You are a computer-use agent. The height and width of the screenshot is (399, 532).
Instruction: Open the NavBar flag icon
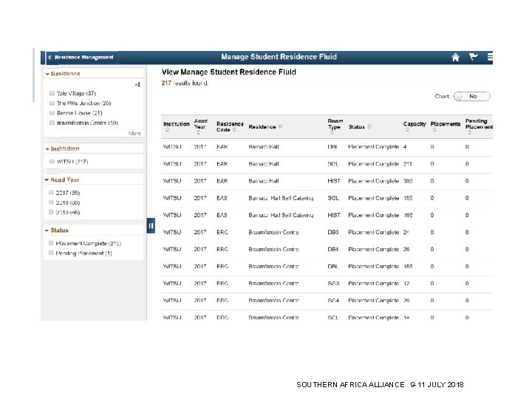[x=474, y=57]
